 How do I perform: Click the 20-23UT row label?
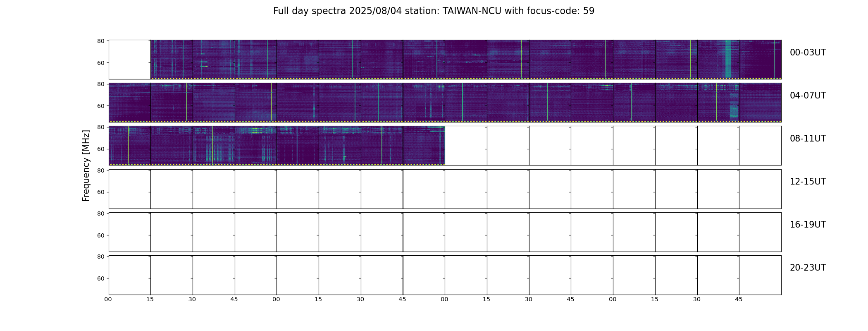(x=808, y=268)
